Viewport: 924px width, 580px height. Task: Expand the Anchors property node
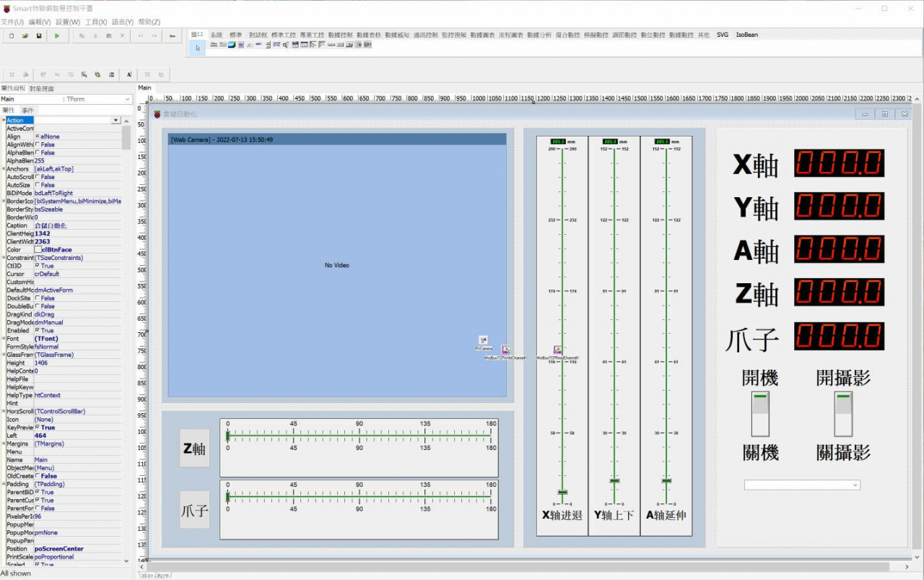pos(4,168)
